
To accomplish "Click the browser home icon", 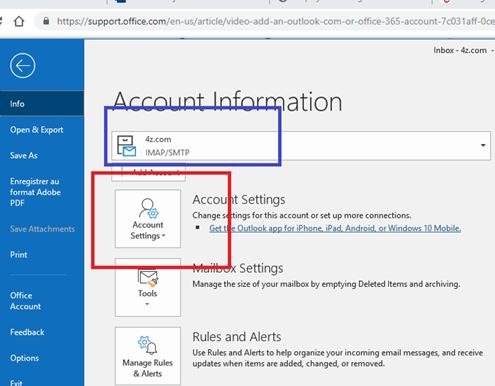I will pyautogui.click(x=19, y=21).
